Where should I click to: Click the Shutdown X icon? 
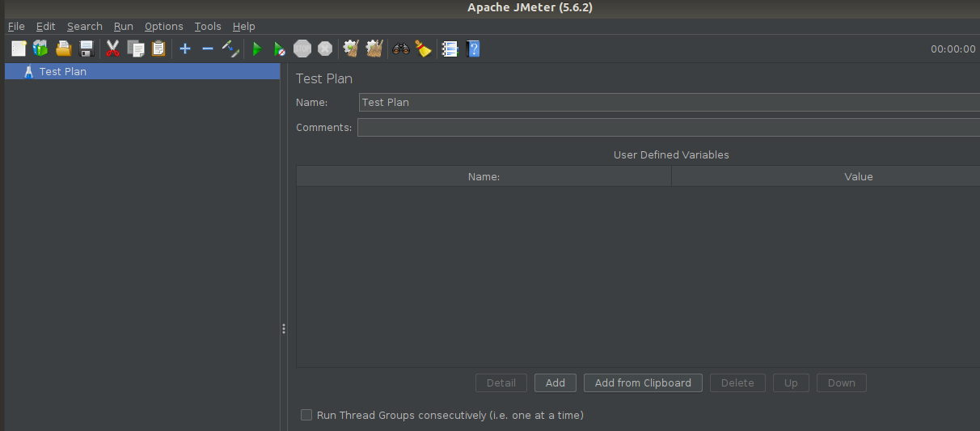pyautogui.click(x=325, y=49)
